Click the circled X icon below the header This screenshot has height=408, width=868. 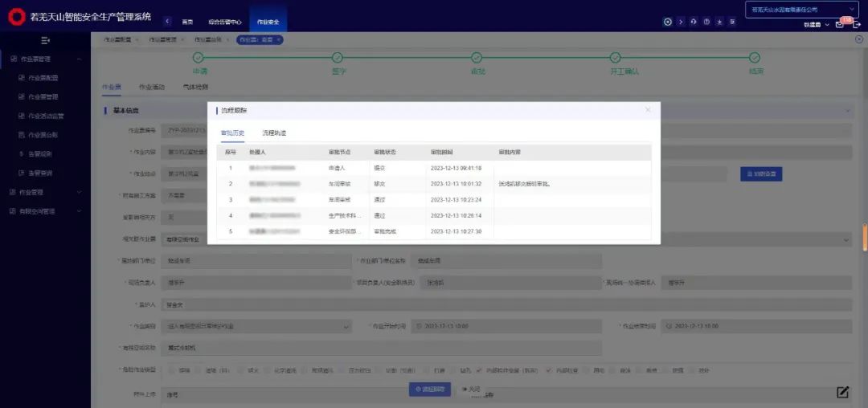[858, 39]
